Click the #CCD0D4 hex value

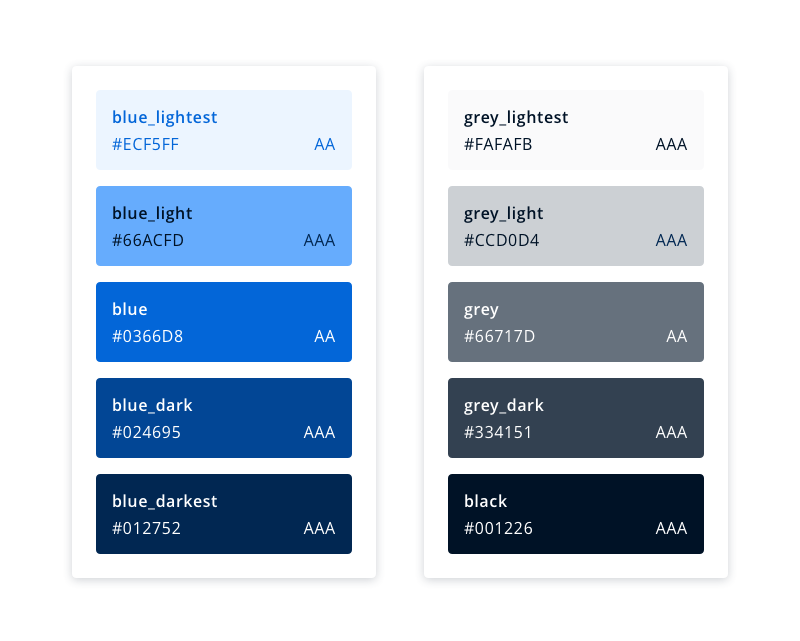coord(502,241)
